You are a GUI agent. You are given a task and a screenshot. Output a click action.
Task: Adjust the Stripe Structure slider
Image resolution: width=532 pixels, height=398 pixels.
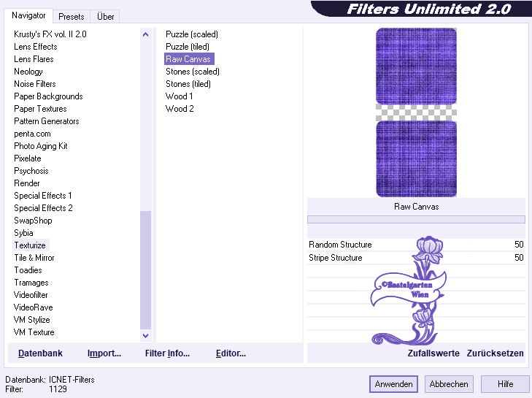pos(416,258)
